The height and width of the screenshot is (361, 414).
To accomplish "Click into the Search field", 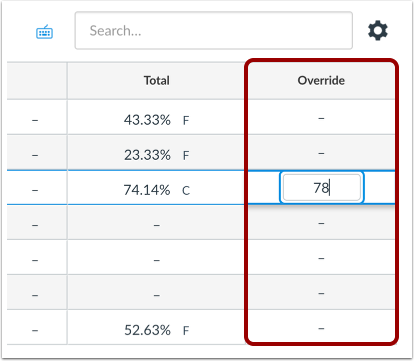I will click(x=214, y=31).
